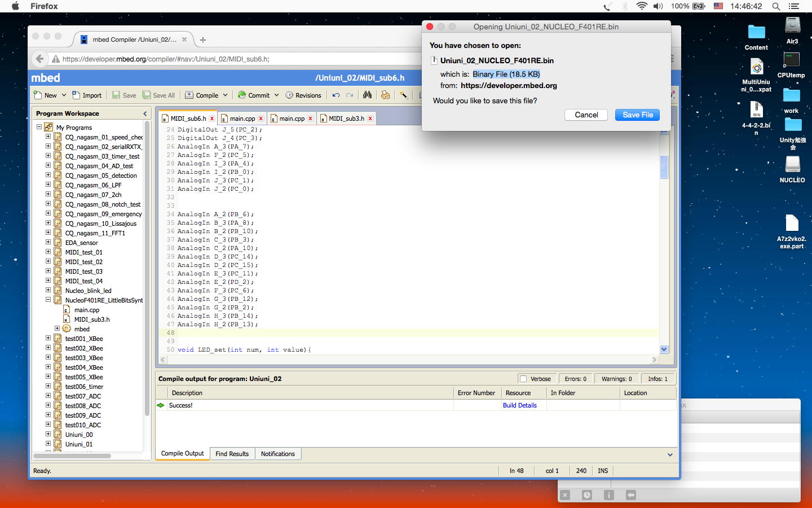Screen dimensions: 812x508
Task: Switch to the MIDI_sub6.h editor tab
Action: coord(188,119)
